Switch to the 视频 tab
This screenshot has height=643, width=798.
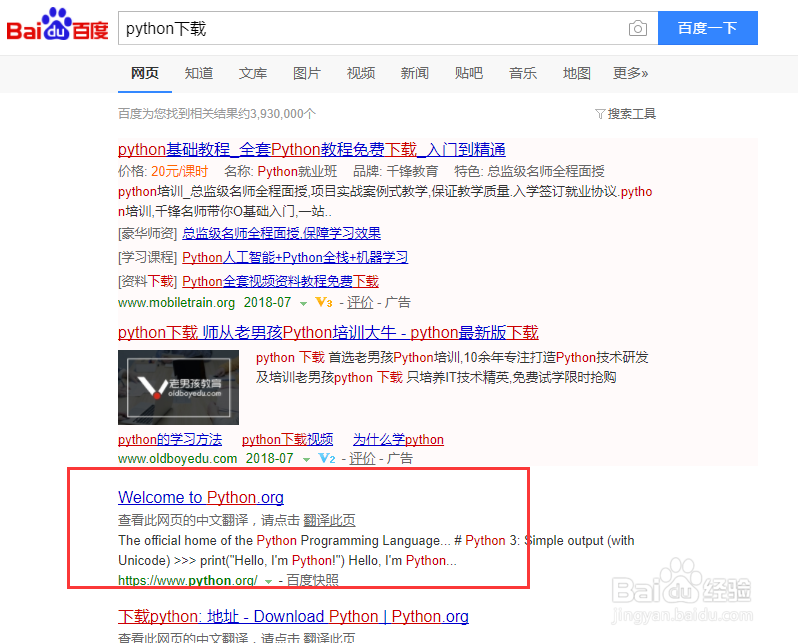pos(361,73)
